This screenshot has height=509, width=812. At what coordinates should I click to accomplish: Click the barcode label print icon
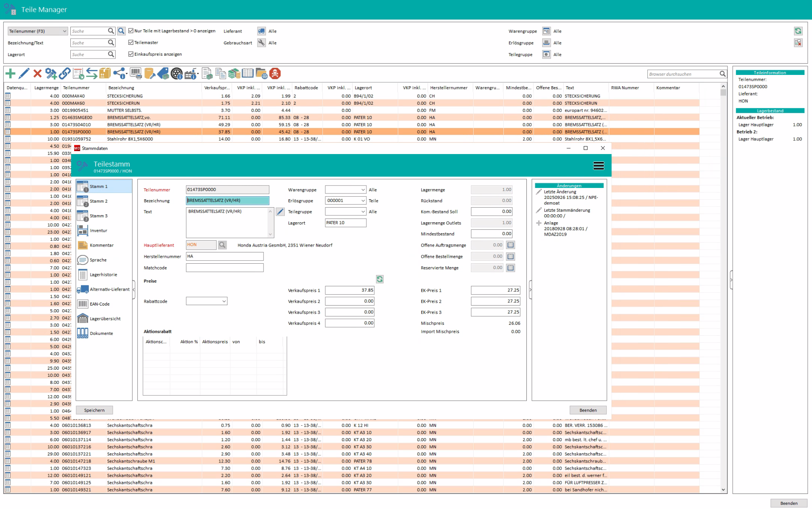pos(136,74)
